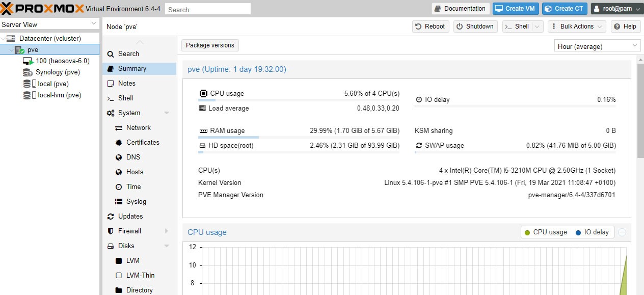The height and width of the screenshot is (295, 644).
Task: Collapse the Disks section arrow
Action: point(167,246)
